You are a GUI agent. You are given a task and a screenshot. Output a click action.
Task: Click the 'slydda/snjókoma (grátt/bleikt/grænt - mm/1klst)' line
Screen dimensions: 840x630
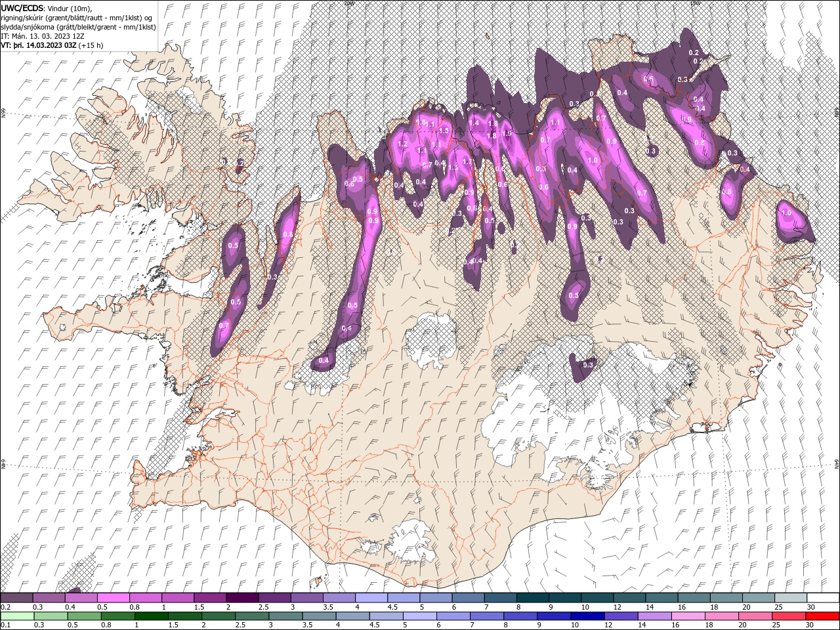pyautogui.click(x=78, y=27)
